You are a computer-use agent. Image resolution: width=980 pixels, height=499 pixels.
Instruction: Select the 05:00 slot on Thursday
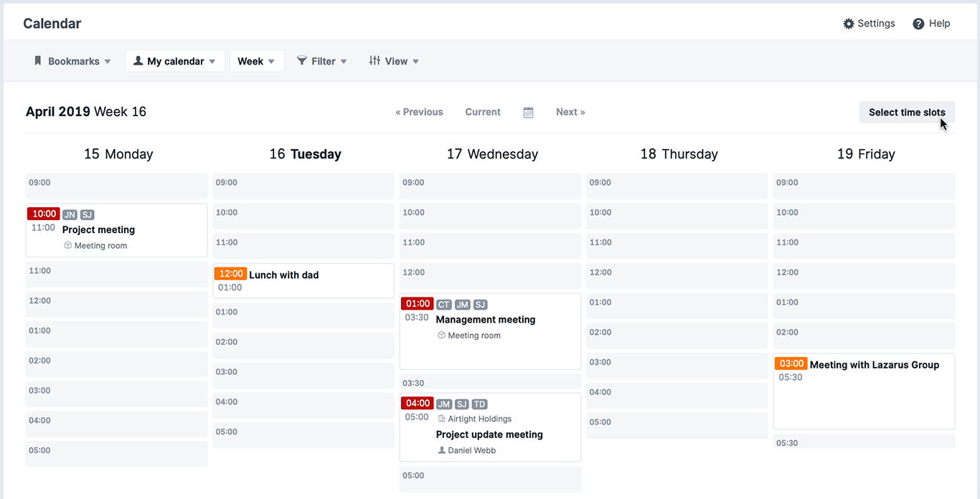coord(677,427)
